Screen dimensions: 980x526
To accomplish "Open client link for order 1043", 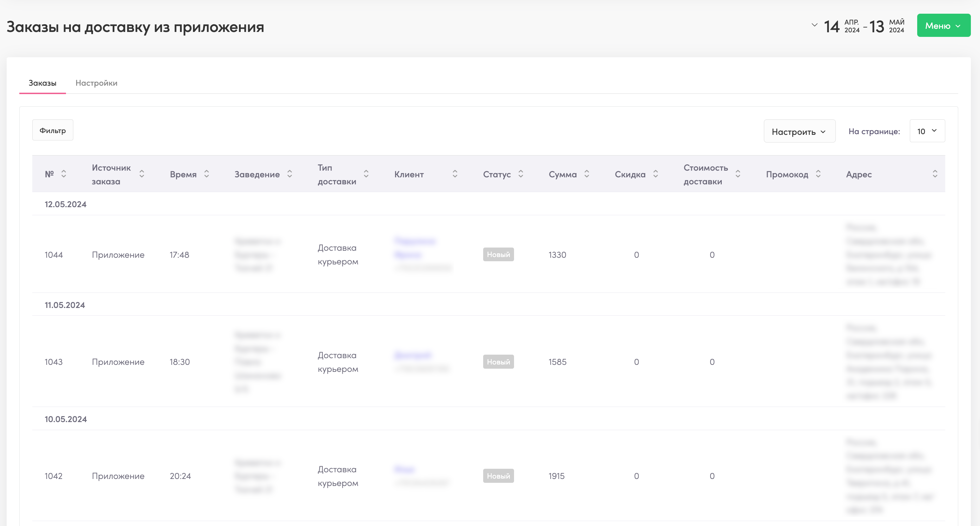I will [413, 355].
